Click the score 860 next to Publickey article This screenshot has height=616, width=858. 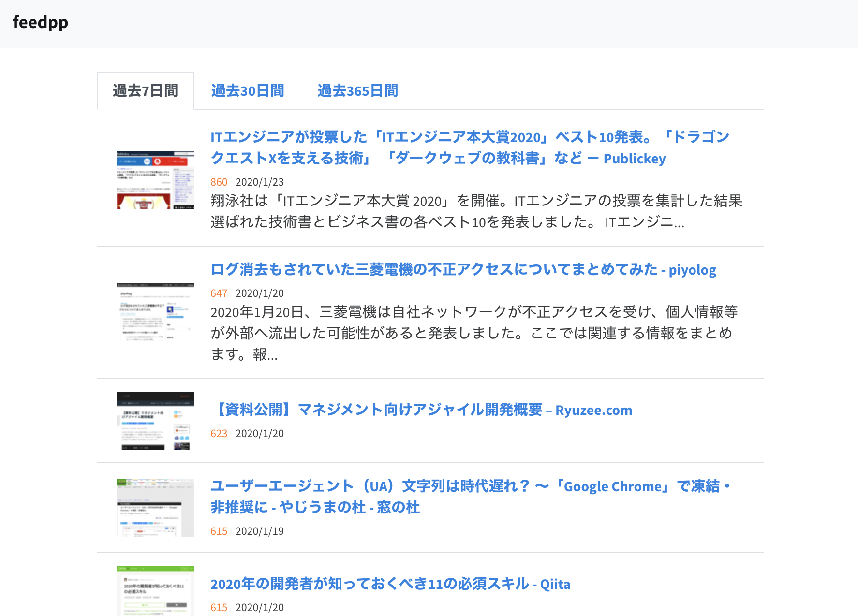[x=219, y=182]
